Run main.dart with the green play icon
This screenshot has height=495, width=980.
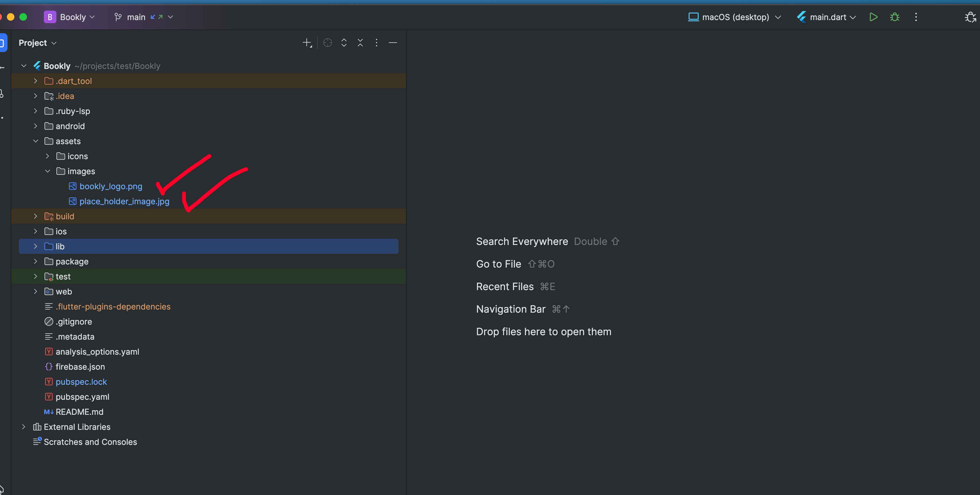[873, 17]
